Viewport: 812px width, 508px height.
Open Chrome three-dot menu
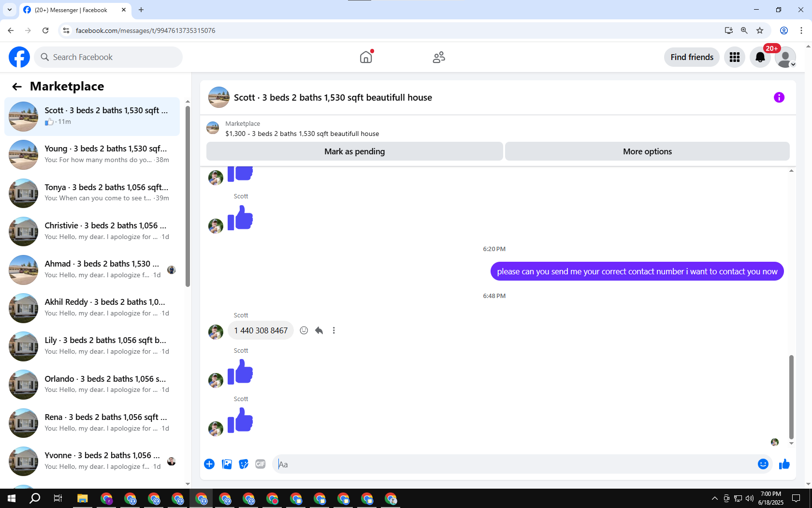801,30
